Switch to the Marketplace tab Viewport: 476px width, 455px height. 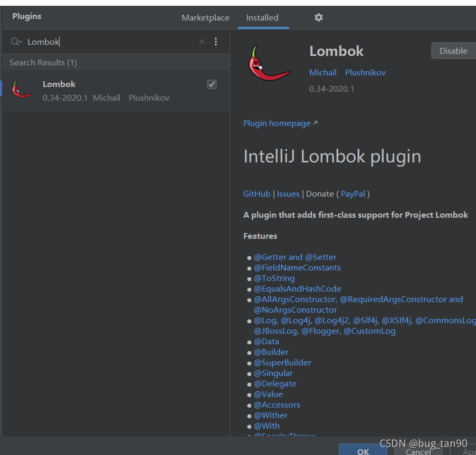[x=205, y=18]
